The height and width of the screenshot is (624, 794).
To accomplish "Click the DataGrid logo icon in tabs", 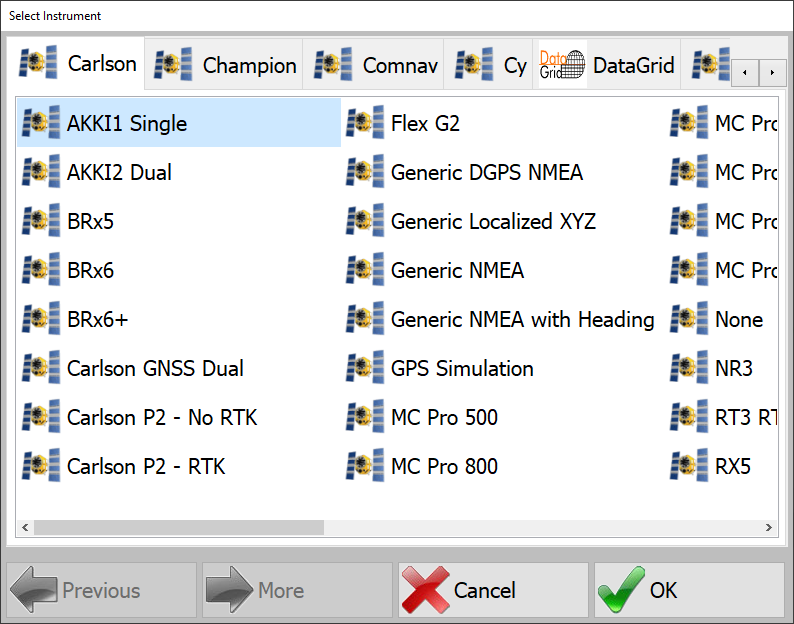I will (563, 64).
